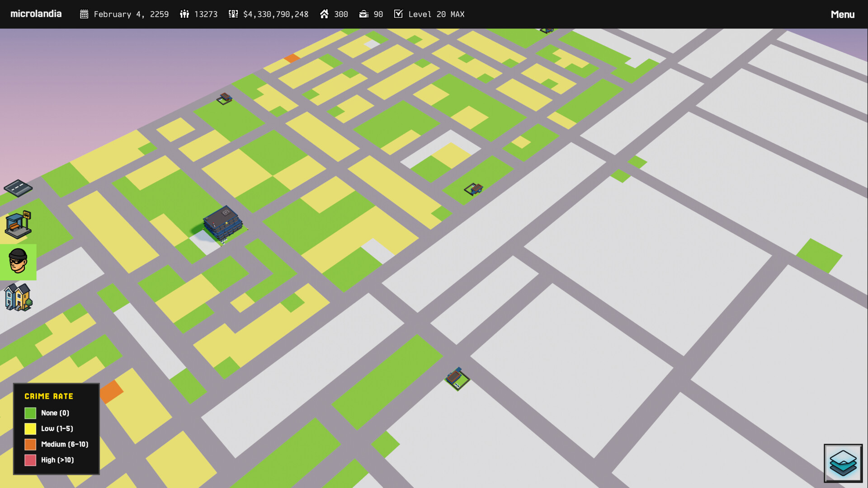Click the home icon showing 300 houses
Viewport: 868px width, 488px height.
coord(324,14)
